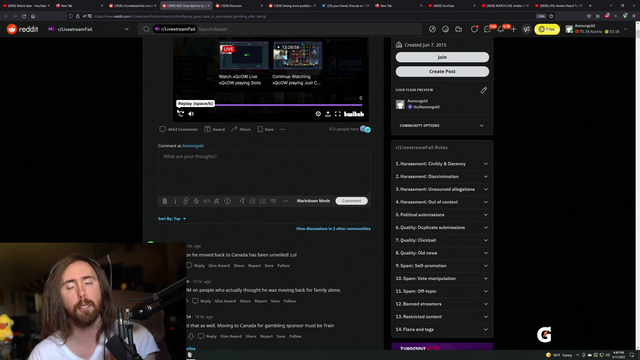The height and width of the screenshot is (360, 640).
Task: Insert a bulleted list in the editor
Action: pyautogui.click(x=253, y=201)
